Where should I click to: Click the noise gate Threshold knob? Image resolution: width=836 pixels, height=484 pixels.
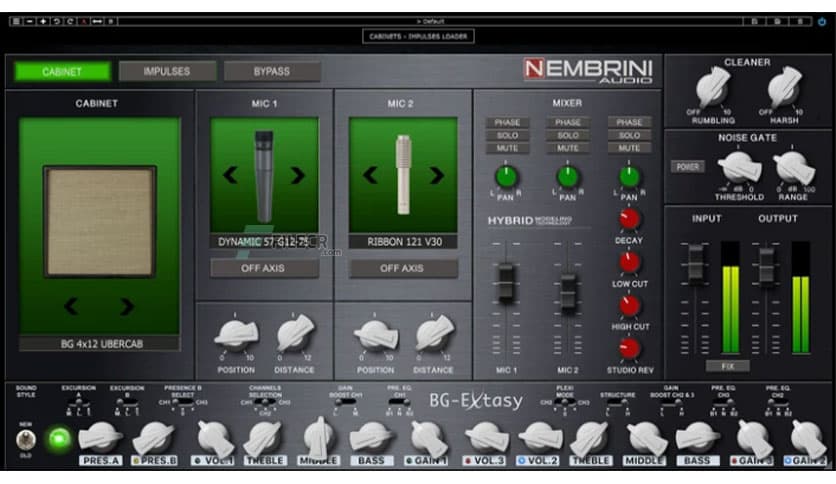739,168
